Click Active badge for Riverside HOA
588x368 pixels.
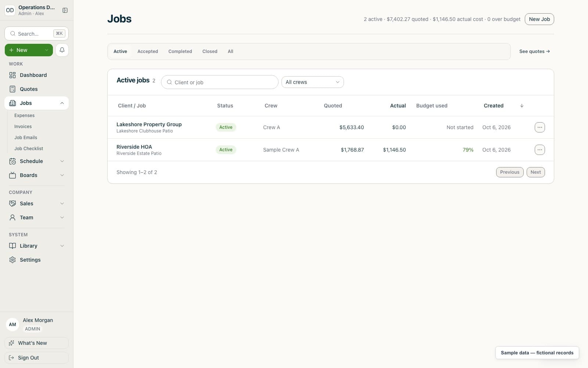226,150
